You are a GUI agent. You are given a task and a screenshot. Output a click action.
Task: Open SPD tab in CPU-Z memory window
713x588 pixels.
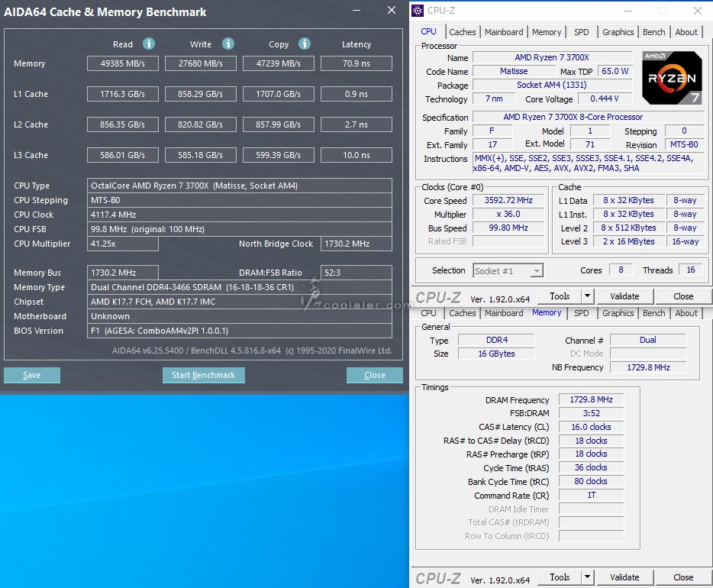click(581, 313)
